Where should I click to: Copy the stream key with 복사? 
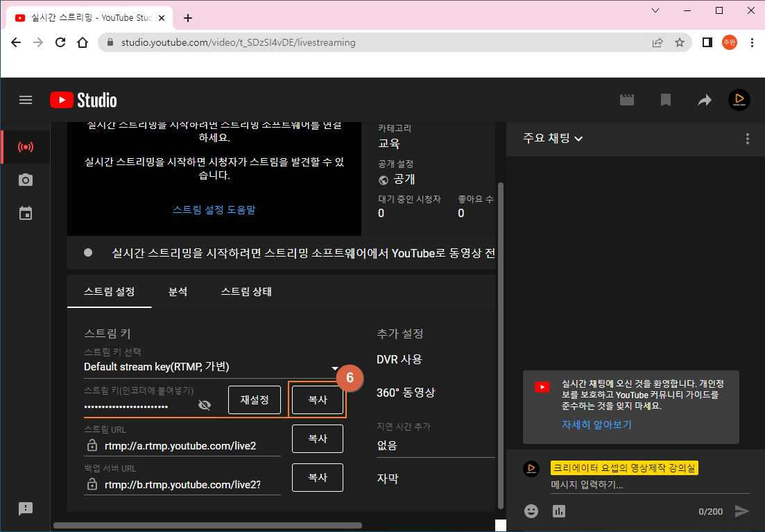(318, 400)
